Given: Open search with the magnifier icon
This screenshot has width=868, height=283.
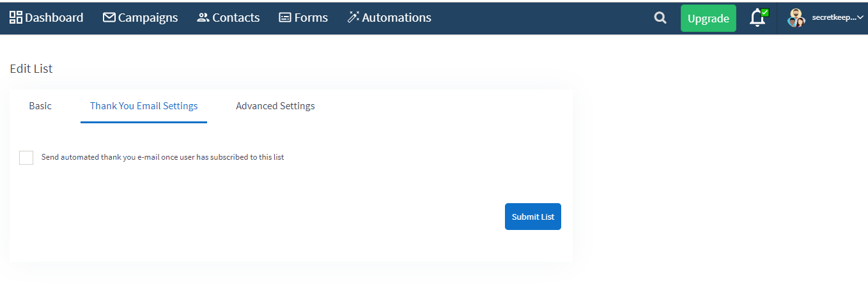Looking at the screenshot, I should [660, 18].
